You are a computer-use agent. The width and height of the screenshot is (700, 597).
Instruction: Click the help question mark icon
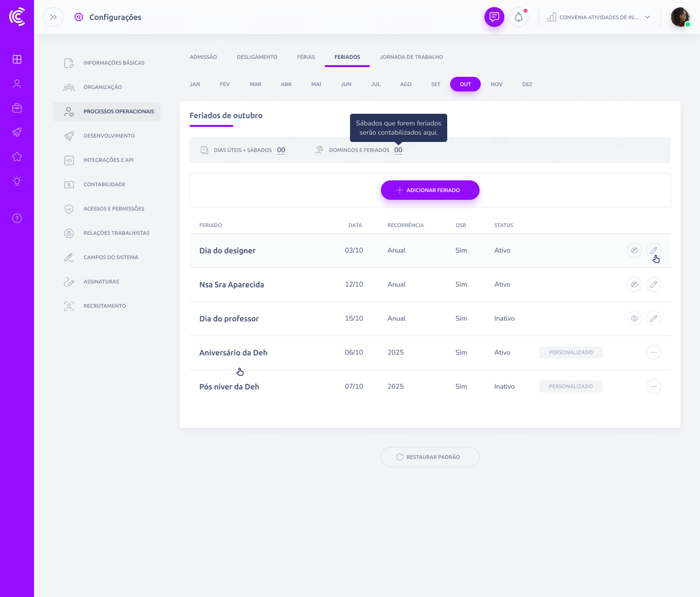coord(17,218)
